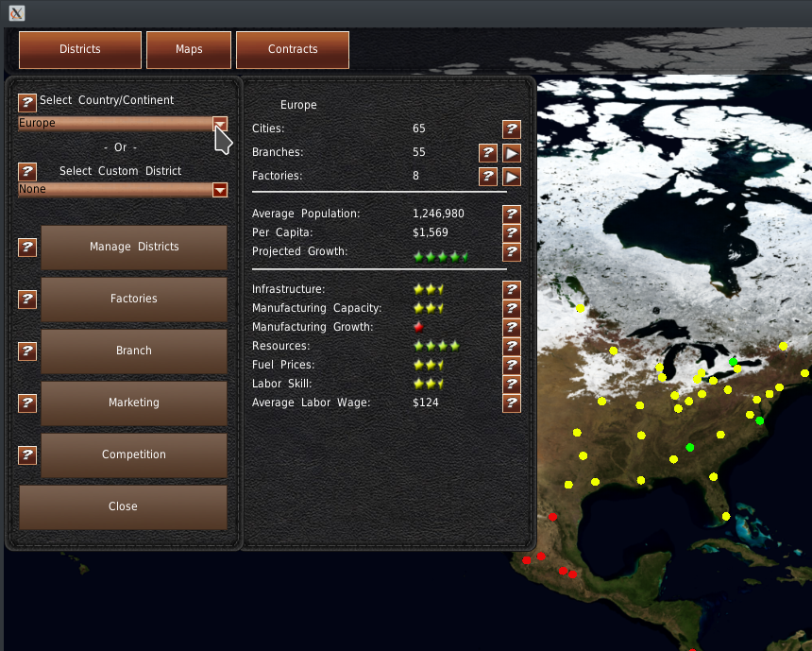The width and height of the screenshot is (812, 651).
Task: Switch to the Maps tab
Action: coord(189,50)
